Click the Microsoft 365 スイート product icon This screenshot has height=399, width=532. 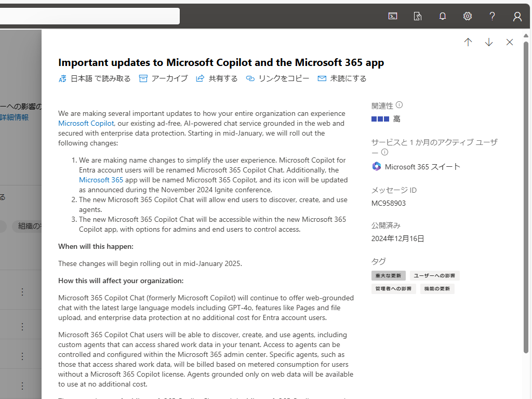click(x=377, y=166)
